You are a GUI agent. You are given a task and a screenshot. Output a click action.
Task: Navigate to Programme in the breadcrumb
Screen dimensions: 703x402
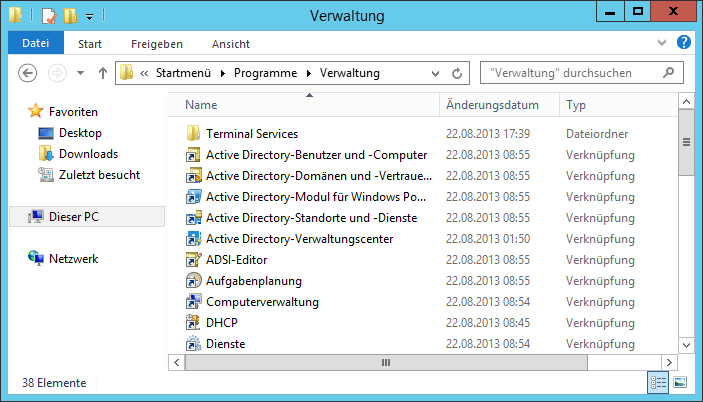coord(265,73)
